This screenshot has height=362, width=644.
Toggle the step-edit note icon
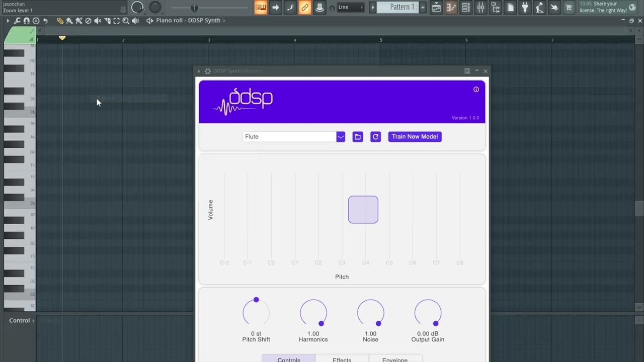(x=290, y=7)
